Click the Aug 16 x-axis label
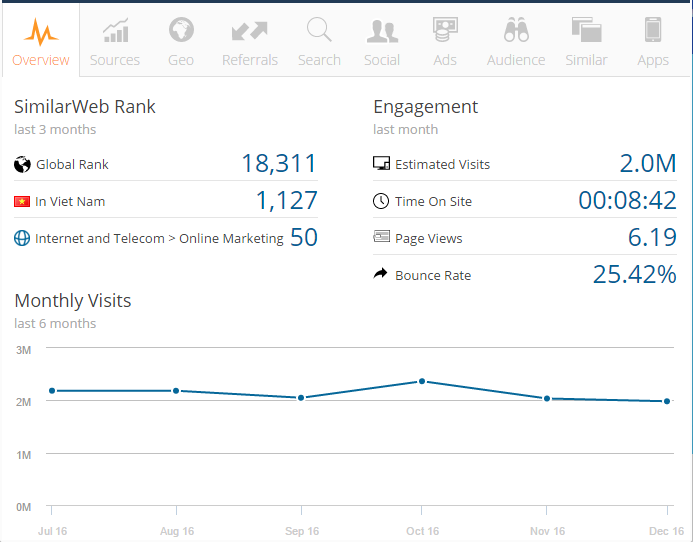The image size is (693, 542). (177, 531)
